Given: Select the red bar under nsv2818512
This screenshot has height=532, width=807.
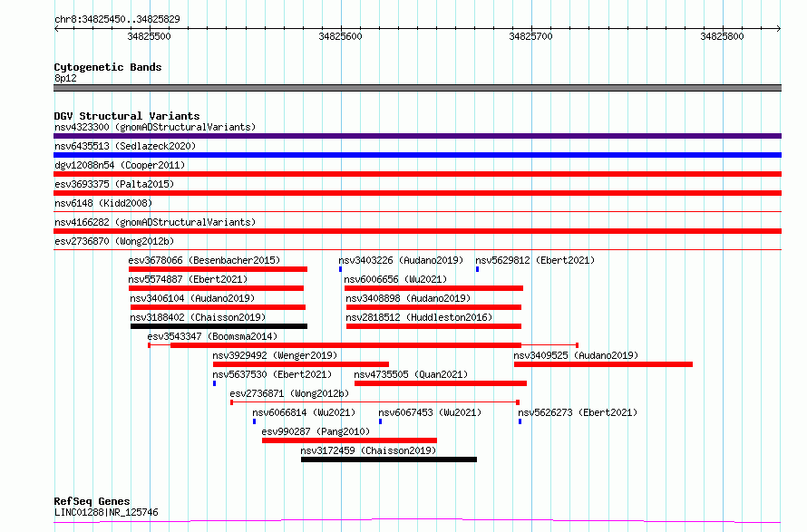Looking at the screenshot, I should 433,326.
